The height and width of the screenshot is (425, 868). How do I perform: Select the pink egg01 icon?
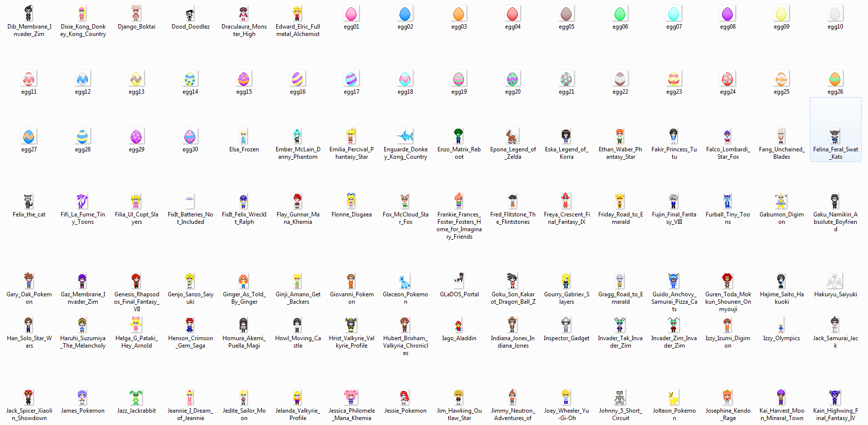(x=351, y=13)
